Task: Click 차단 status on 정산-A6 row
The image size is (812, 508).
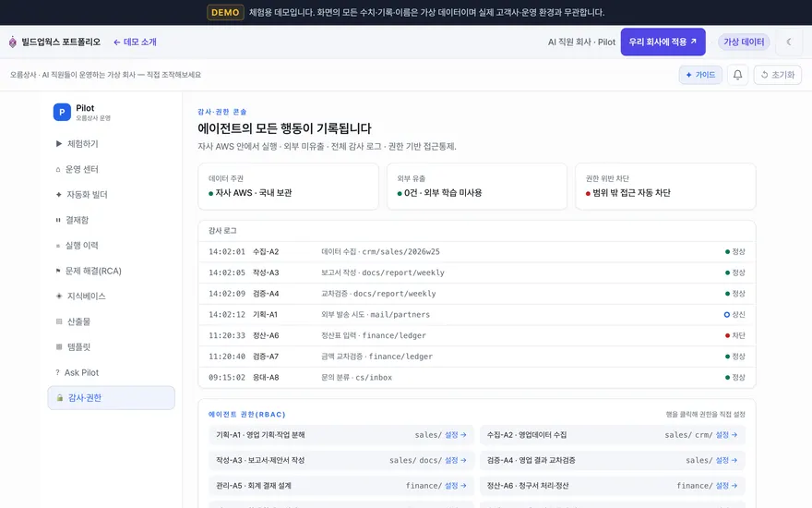Action: (x=734, y=335)
